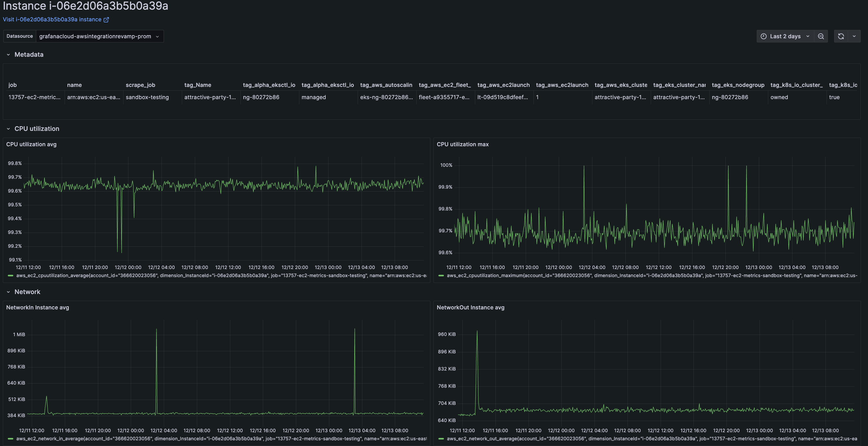Open the Last 2 days time range dropdown
The image size is (868, 446).
[x=785, y=36]
